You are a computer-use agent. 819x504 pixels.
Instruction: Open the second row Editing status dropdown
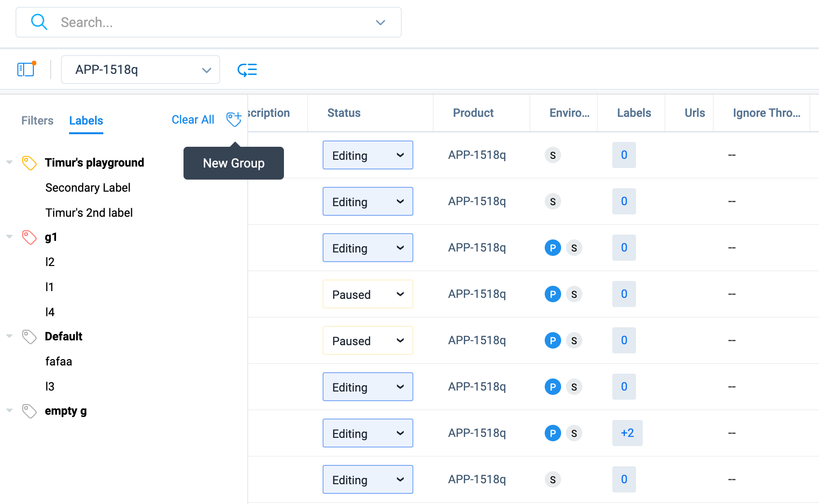368,201
